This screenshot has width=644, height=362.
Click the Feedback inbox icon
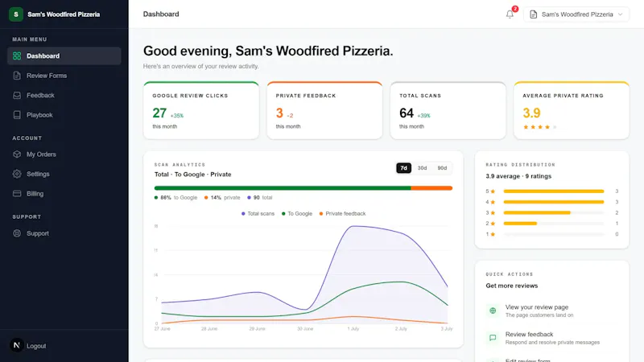point(17,95)
